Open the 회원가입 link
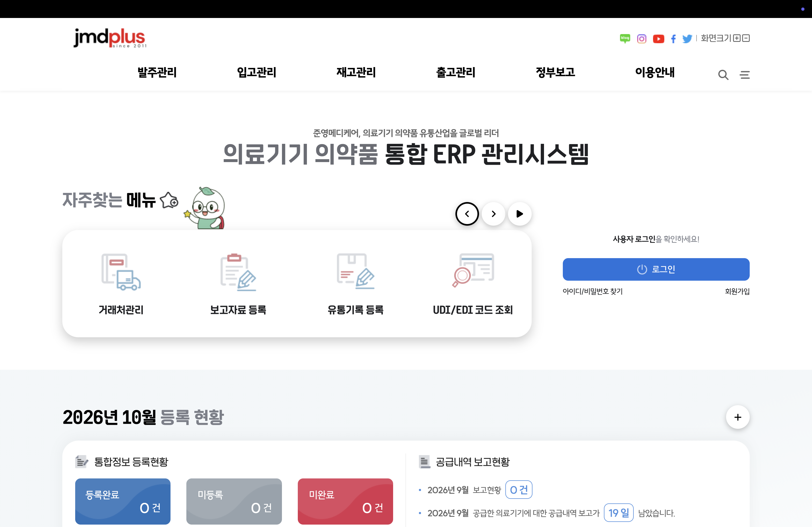The height and width of the screenshot is (527, 812). pos(737,291)
